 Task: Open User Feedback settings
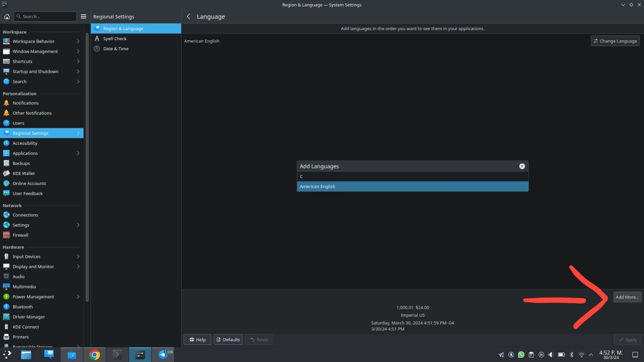point(42,194)
